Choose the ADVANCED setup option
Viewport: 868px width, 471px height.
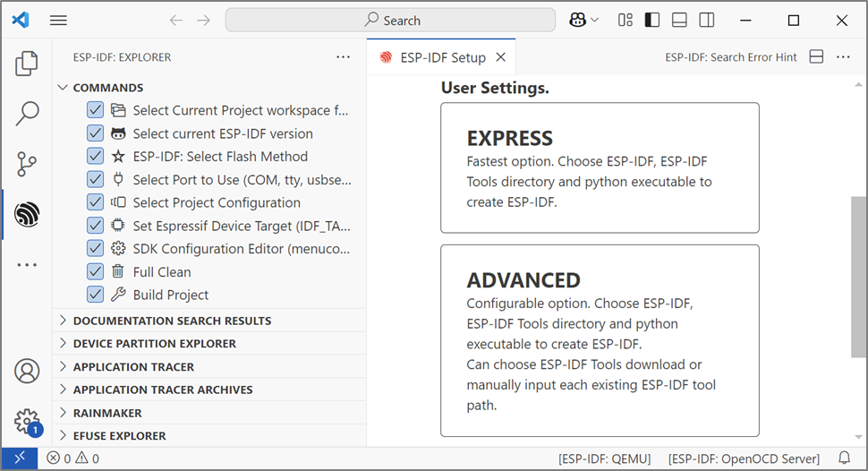pyautogui.click(x=600, y=340)
